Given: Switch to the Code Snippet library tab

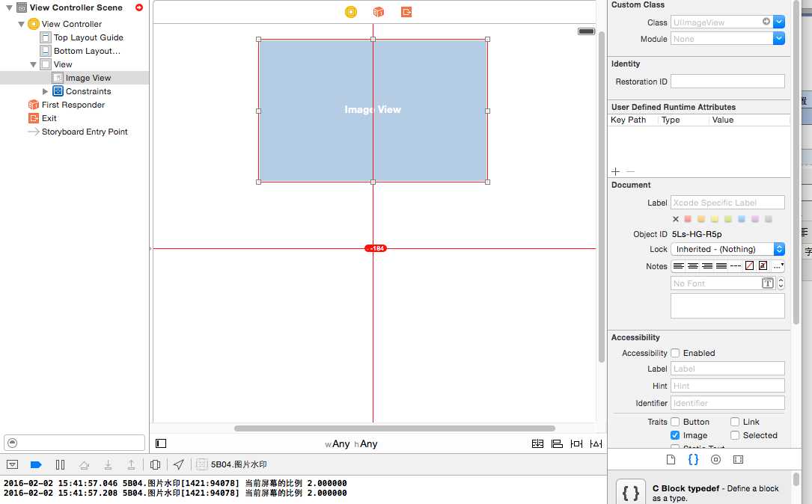Looking at the screenshot, I should tap(693, 459).
